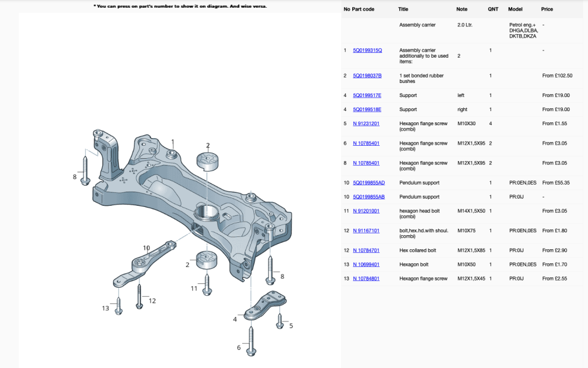Open part code link 5Q0199315Q

pyautogui.click(x=367, y=50)
